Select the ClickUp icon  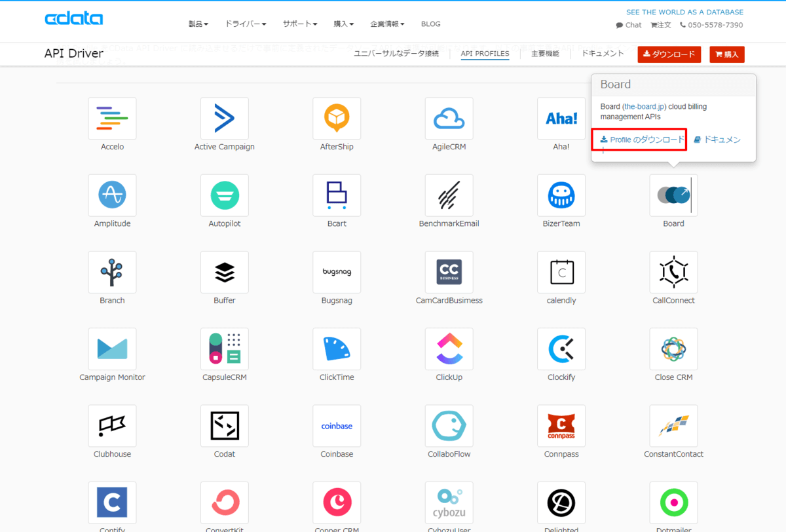click(449, 349)
